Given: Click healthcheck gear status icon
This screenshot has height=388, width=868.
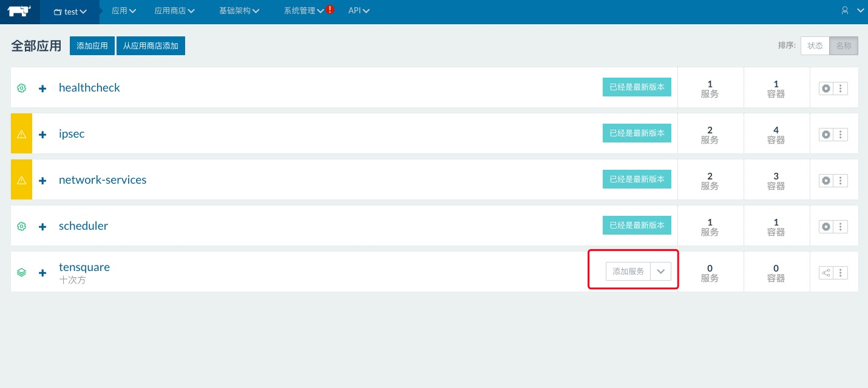Looking at the screenshot, I should coord(22,88).
